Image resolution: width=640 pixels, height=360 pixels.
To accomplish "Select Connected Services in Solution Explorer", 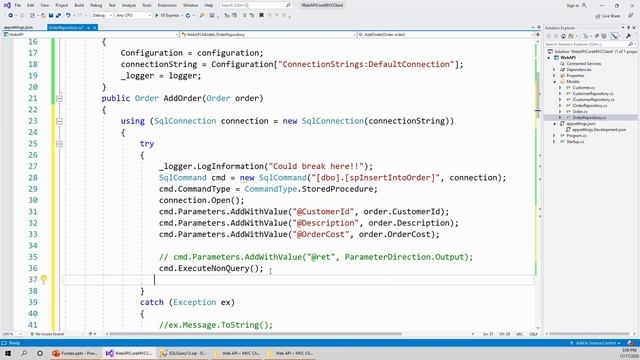I will coord(584,64).
